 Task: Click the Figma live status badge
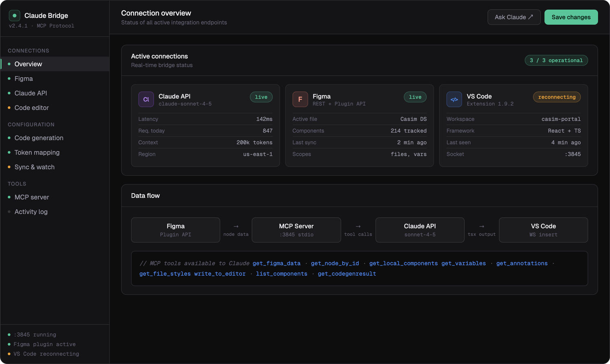[x=415, y=97]
